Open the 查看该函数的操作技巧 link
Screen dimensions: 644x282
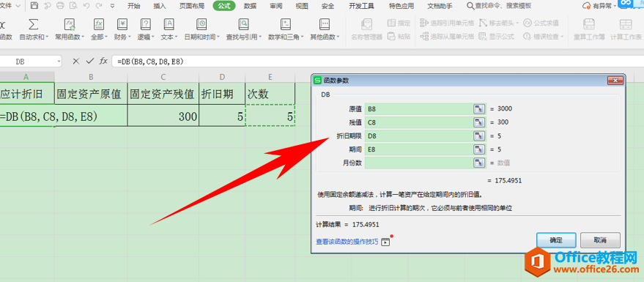[347, 242]
